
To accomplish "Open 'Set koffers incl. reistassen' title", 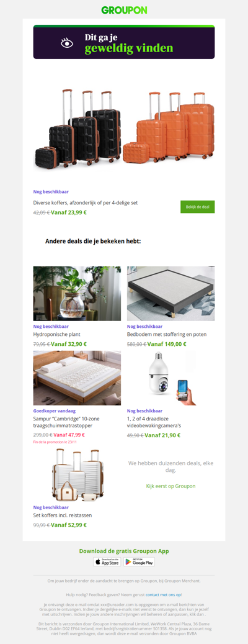I will (62, 515).
